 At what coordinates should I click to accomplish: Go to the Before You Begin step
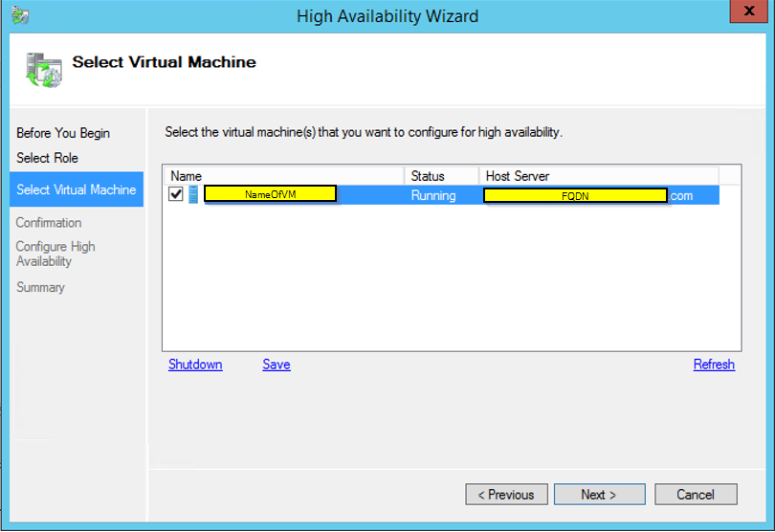[63, 133]
